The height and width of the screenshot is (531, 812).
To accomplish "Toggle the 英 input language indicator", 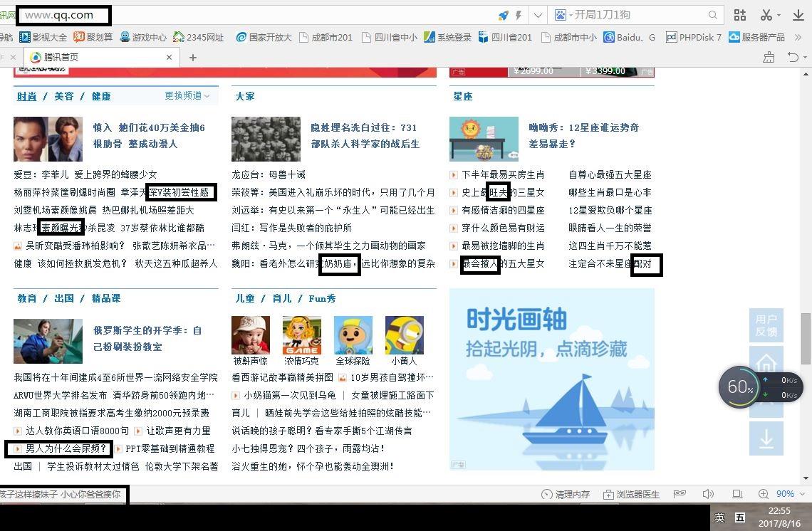I will (x=720, y=517).
